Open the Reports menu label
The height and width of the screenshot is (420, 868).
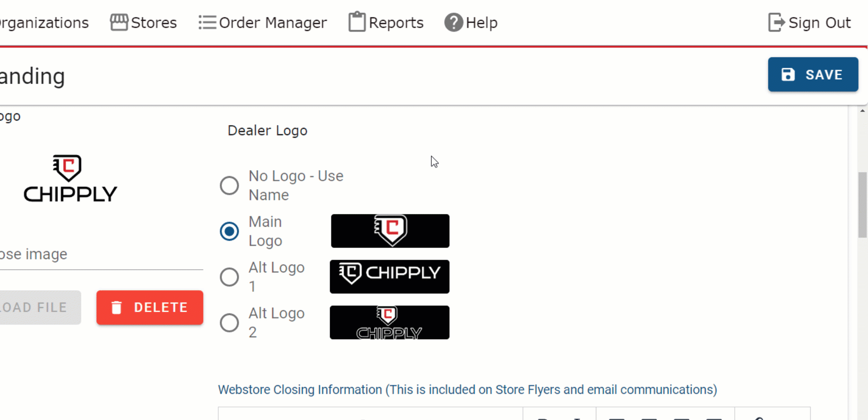point(396,23)
